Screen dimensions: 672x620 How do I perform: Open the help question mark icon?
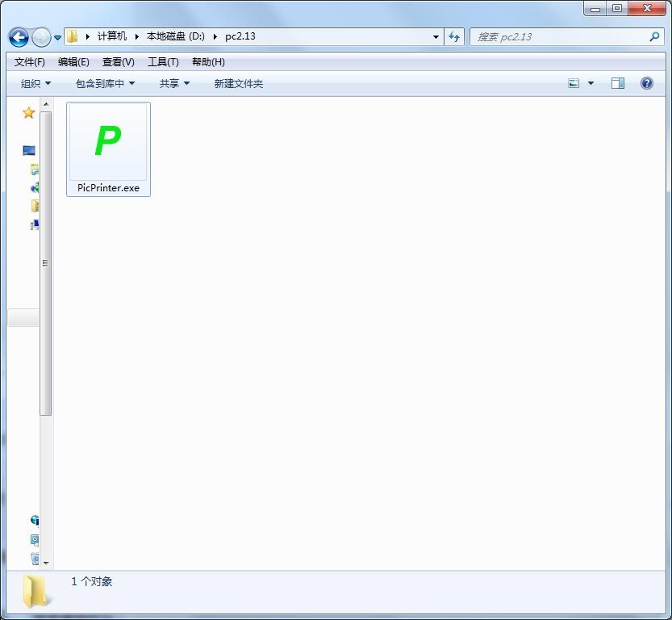point(646,83)
